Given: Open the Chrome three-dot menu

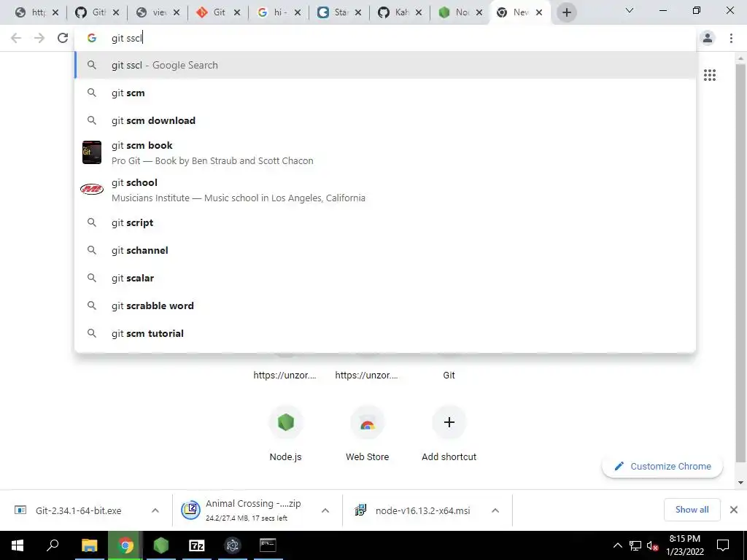Looking at the screenshot, I should (731, 38).
